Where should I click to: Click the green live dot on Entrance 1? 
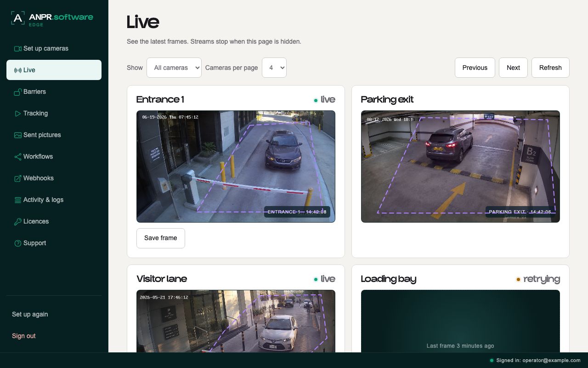(x=316, y=100)
